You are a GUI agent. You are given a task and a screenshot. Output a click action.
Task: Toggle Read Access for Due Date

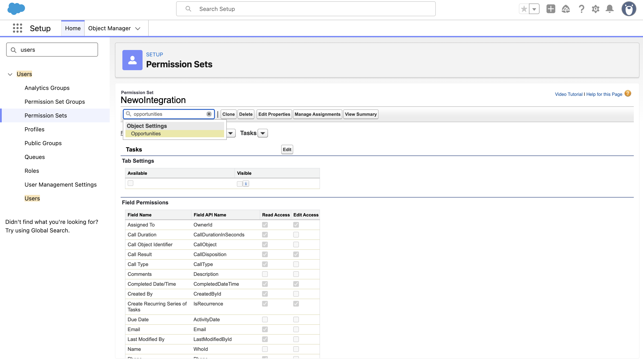tap(265, 319)
